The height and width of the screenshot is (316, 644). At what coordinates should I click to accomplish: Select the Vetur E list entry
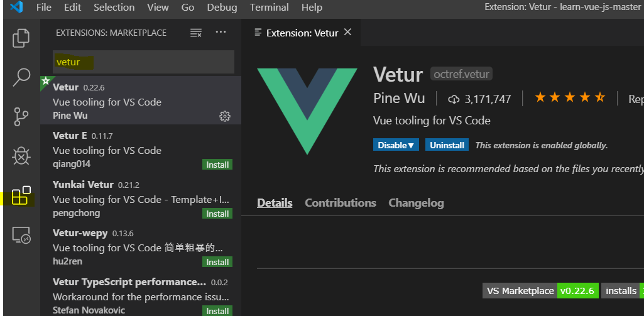pos(141,149)
